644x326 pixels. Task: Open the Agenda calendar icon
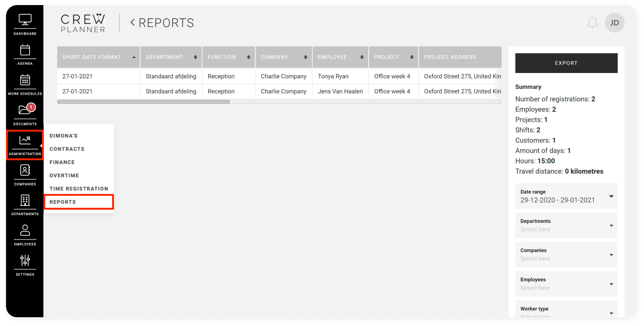pyautogui.click(x=25, y=54)
